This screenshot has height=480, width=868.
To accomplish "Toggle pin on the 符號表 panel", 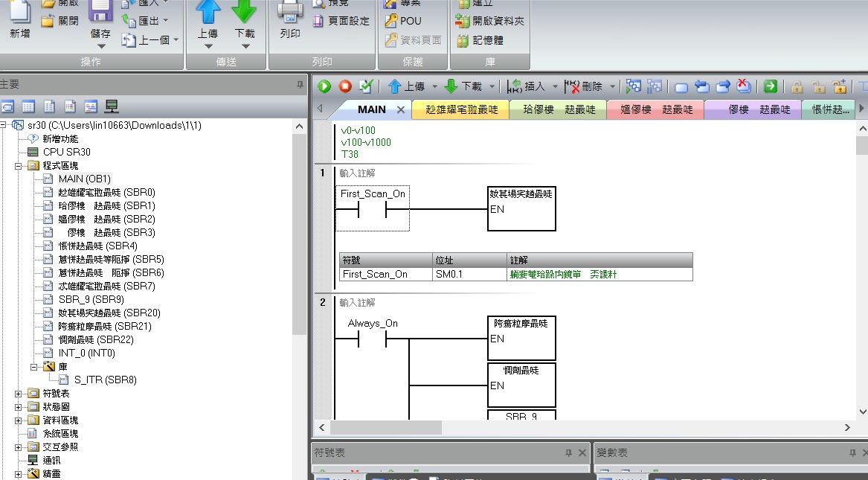I will [x=568, y=452].
